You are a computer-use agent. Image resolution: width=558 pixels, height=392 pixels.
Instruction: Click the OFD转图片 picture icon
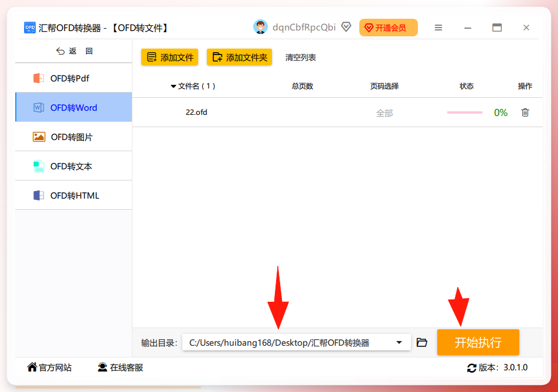point(39,137)
